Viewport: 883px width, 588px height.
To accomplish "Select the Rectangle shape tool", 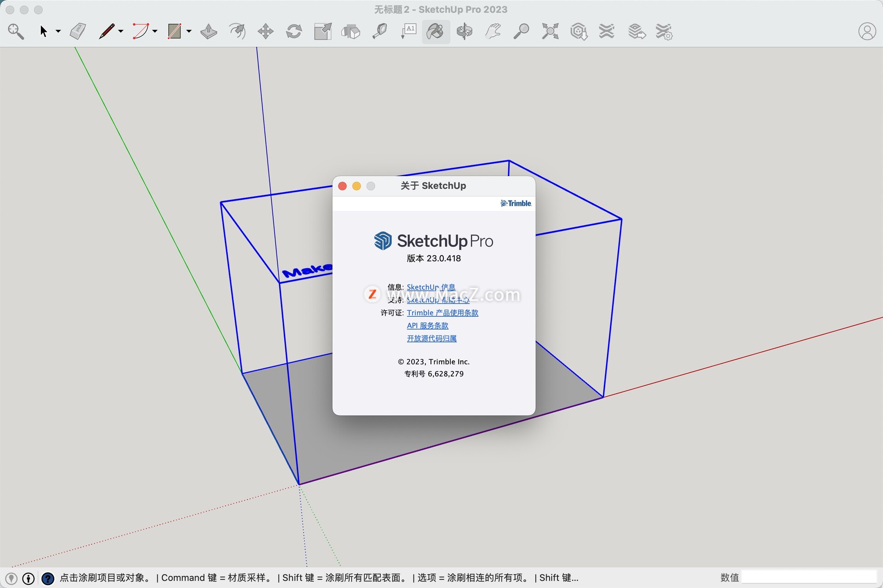I will point(174,31).
